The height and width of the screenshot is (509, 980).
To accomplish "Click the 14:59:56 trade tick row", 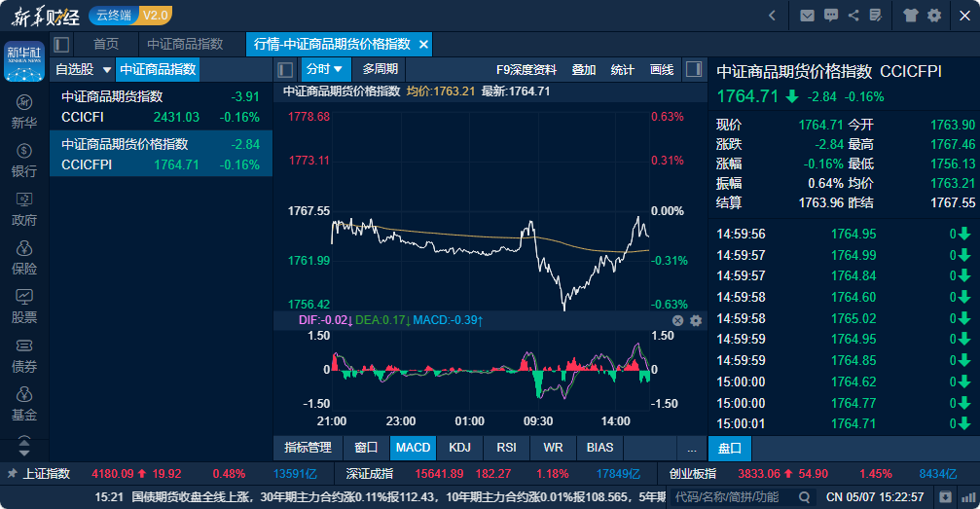I will point(843,234).
